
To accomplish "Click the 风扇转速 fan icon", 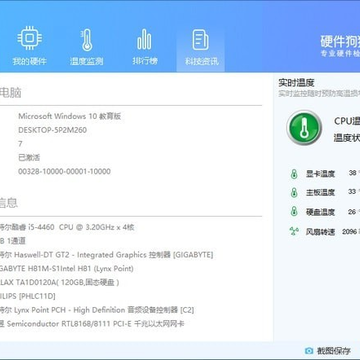I will coord(294,231).
